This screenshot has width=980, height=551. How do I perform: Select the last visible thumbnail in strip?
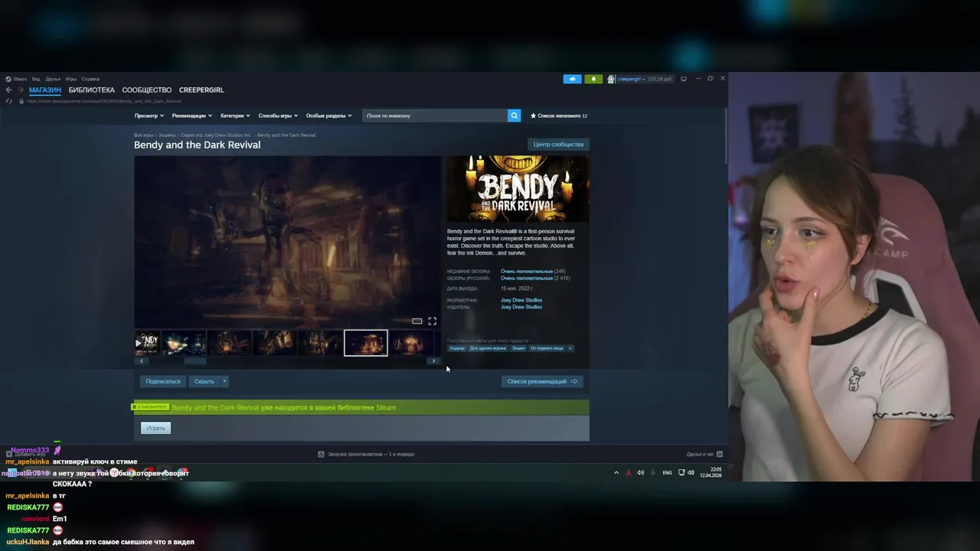(x=411, y=343)
